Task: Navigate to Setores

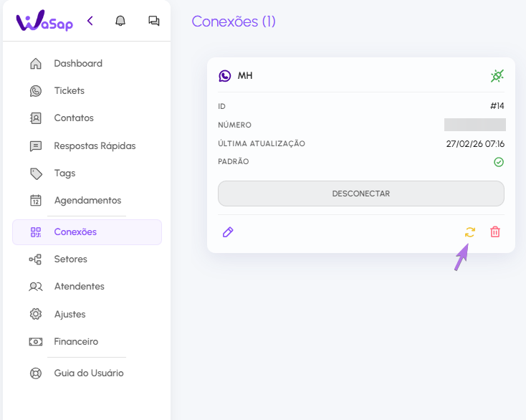Action: (70, 259)
